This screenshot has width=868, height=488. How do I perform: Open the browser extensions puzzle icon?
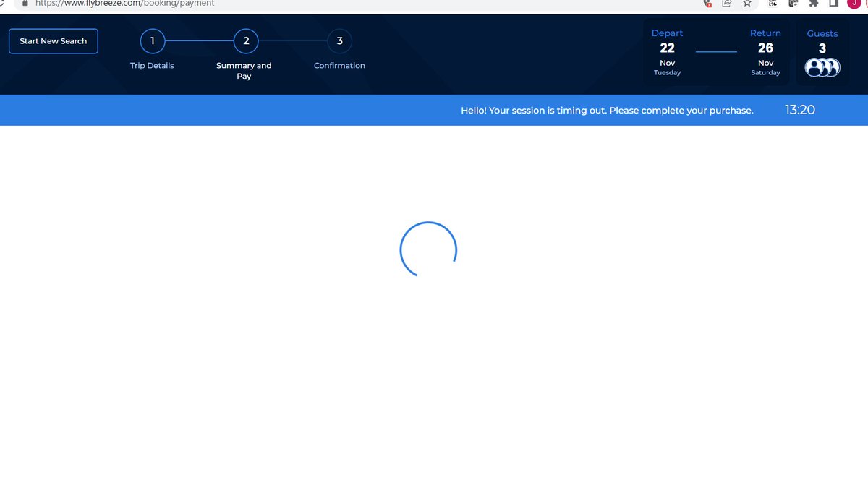point(814,4)
